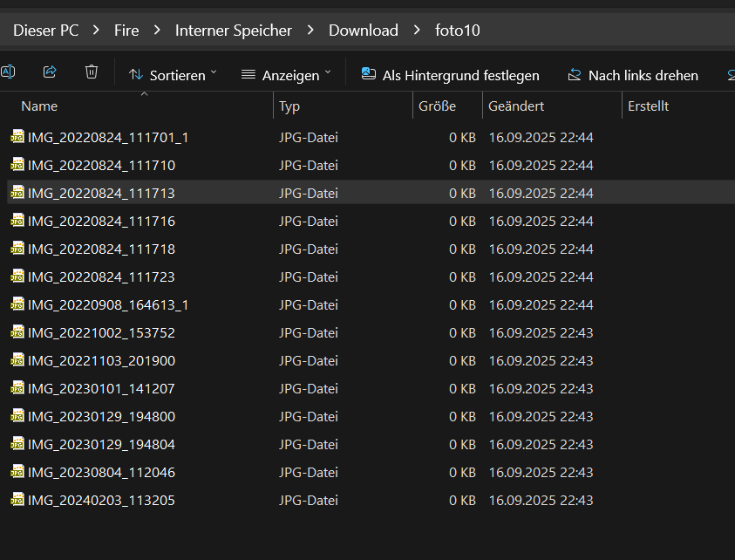Screen dimensions: 735x560
Task: Select file name IMG_20220824_111710
Action: click(101, 166)
